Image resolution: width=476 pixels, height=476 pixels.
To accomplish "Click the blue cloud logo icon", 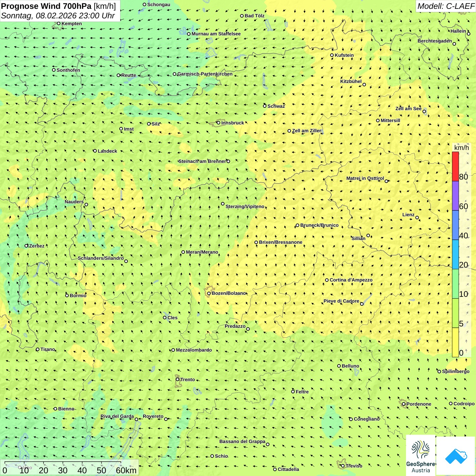I will tap(456, 456).
